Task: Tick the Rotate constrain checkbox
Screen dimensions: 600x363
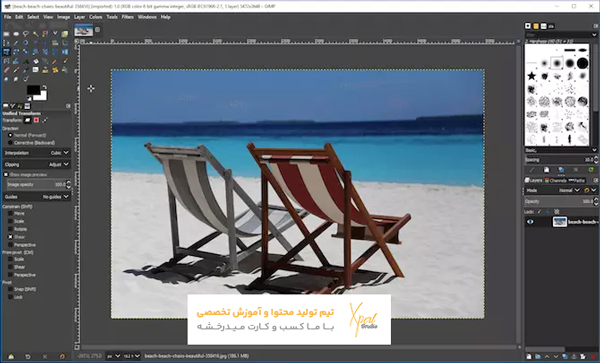Action: 10,229
